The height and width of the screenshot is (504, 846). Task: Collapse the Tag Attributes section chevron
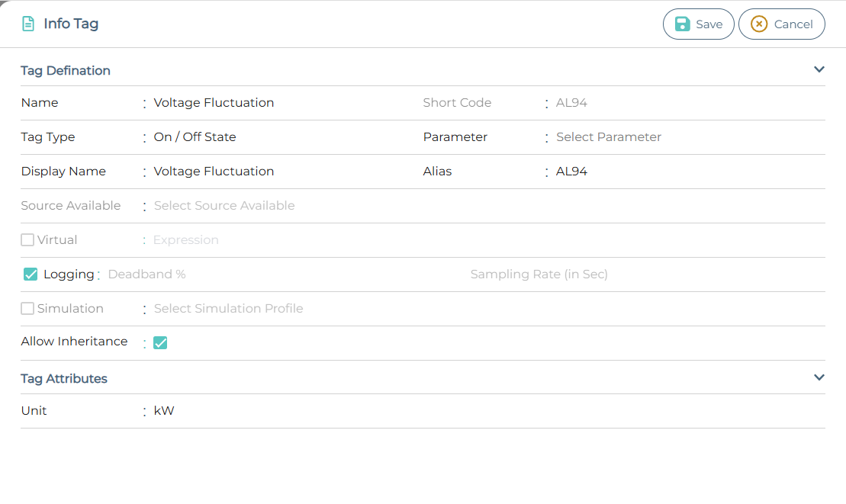point(819,377)
